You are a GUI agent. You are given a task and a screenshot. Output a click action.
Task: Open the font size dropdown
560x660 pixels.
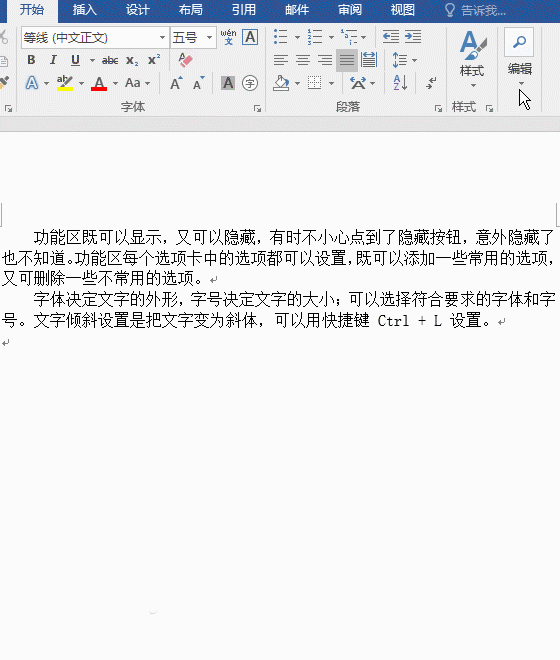point(209,37)
